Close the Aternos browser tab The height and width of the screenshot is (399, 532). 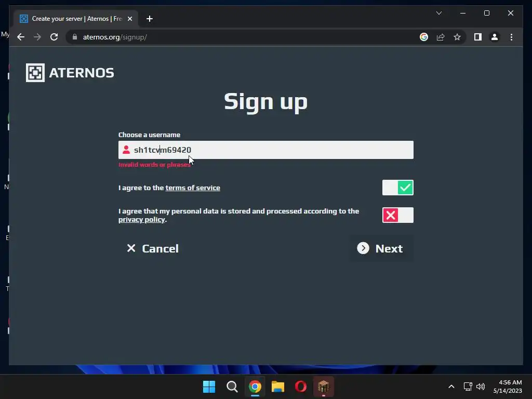tap(129, 19)
